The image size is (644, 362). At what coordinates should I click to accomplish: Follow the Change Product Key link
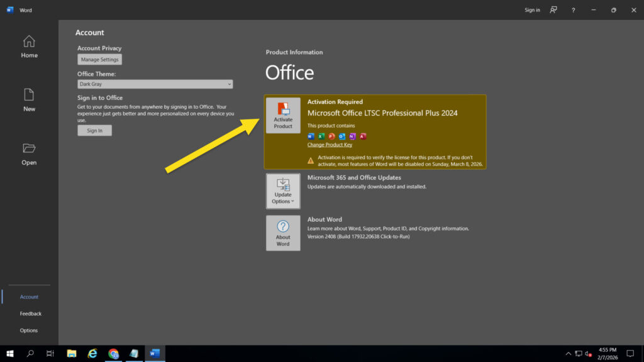pyautogui.click(x=330, y=145)
